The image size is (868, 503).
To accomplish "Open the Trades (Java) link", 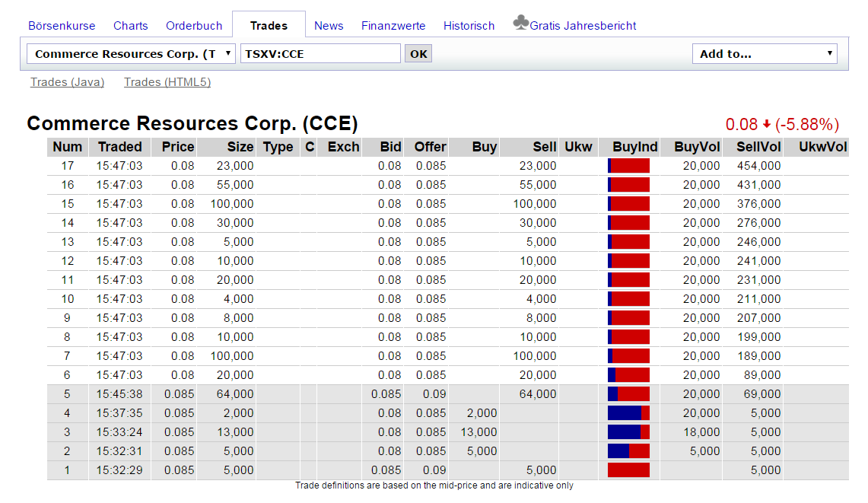I will tap(67, 82).
